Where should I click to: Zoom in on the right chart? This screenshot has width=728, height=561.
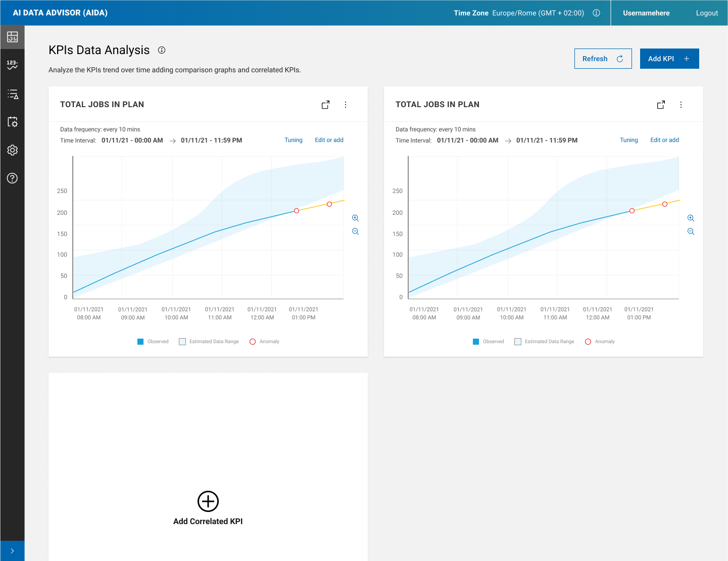pyautogui.click(x=691, y=218)
